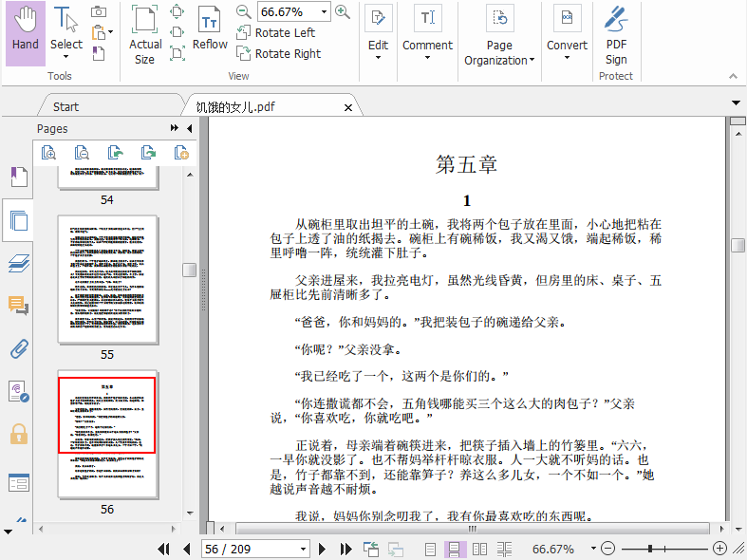Open the Bookmarks sidebar panel
The width and height of the screenshot is (747, 560).
pos(19,177)
